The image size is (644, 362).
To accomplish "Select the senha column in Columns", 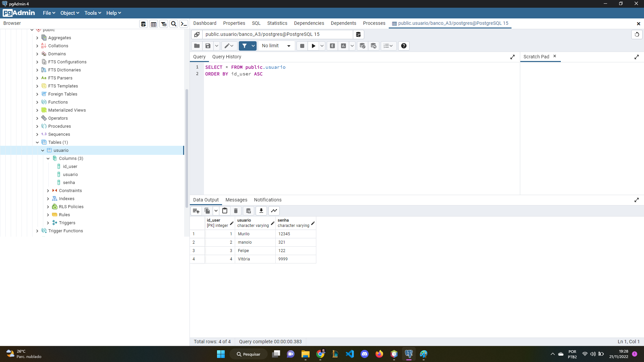I will pos(69,182).
